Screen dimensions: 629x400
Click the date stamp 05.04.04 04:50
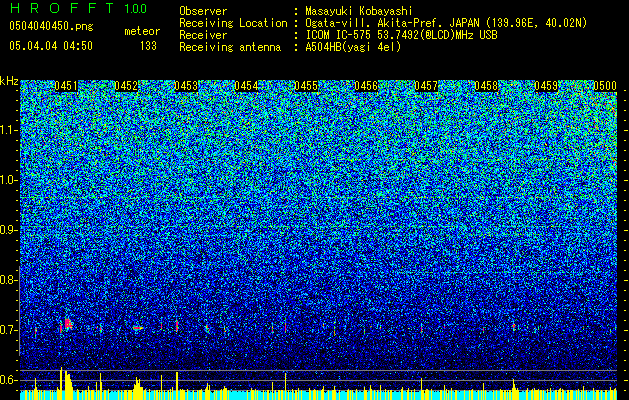coord(51,46)
